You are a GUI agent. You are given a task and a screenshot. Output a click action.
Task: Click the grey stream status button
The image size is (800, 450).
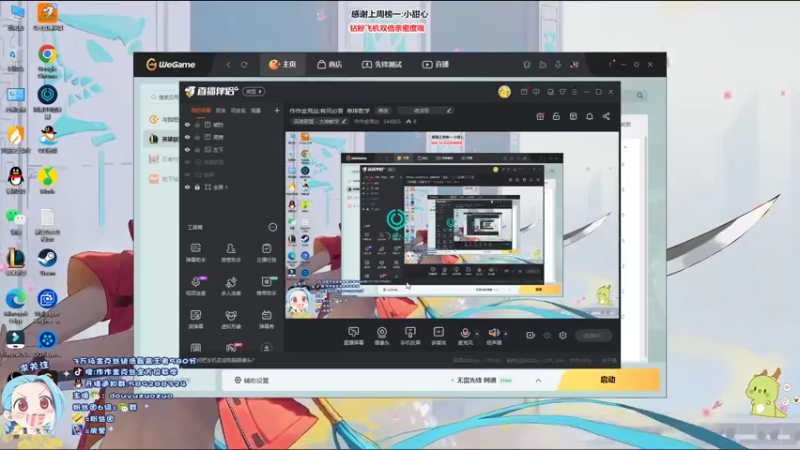point(593,335)
